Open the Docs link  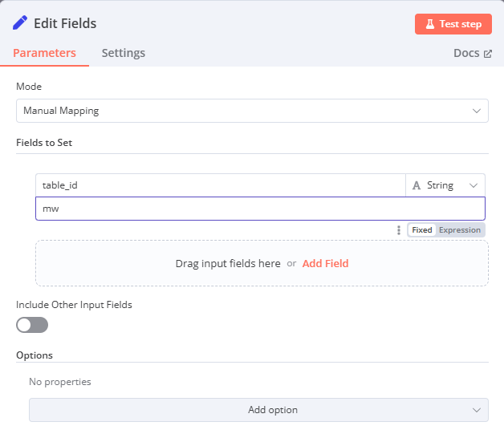point(466,53)
